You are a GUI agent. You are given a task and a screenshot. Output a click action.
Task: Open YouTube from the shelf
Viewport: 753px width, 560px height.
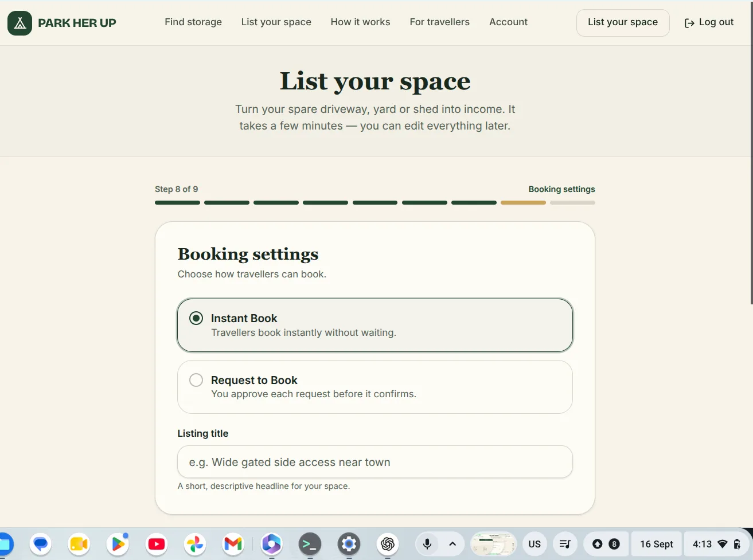coord(156,544)
